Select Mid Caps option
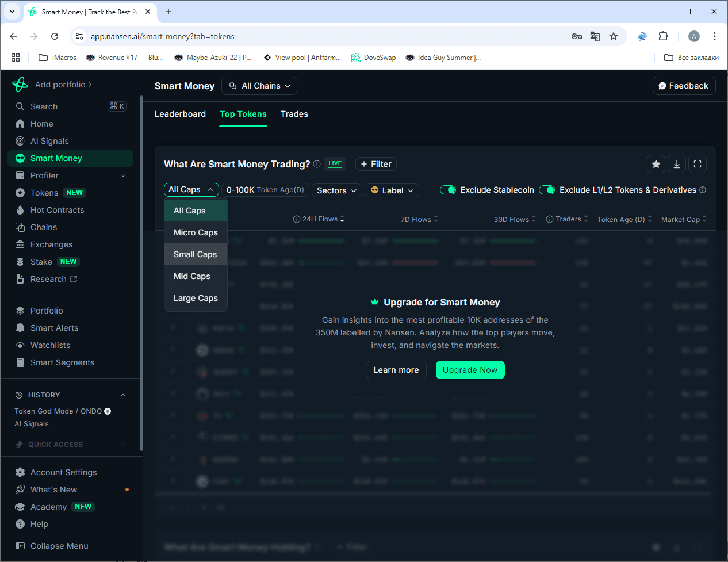This screenshot has width=728, height=562. tap(196, 276)
